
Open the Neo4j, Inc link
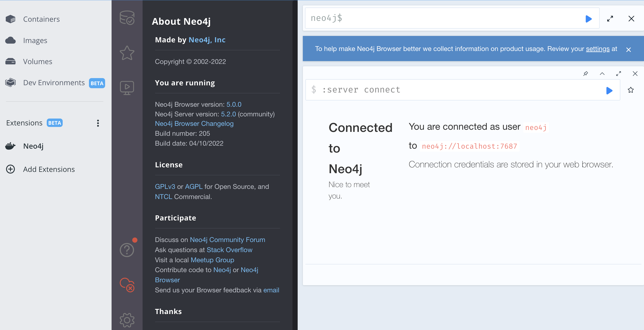coord(207,40)
